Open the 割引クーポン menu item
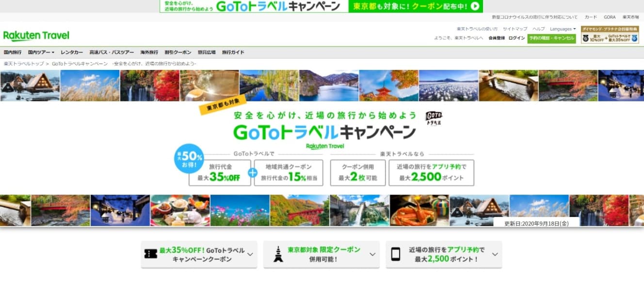 (178, 52)
